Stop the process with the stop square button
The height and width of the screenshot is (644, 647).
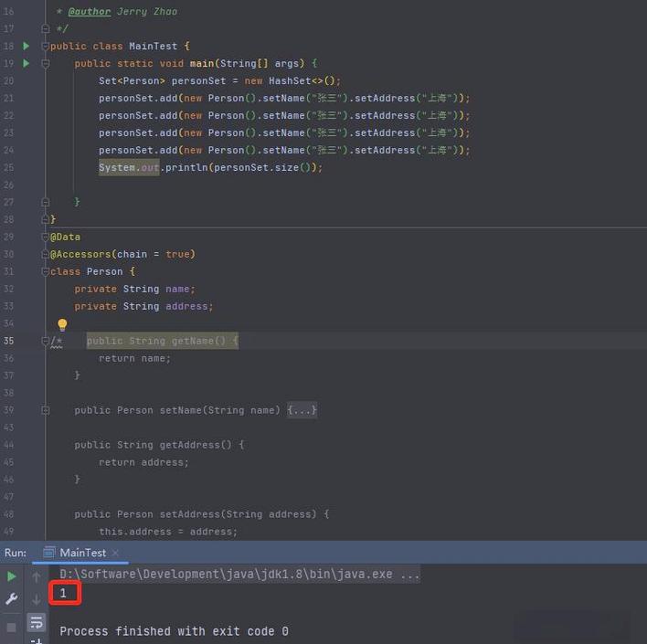coord(12,628)
